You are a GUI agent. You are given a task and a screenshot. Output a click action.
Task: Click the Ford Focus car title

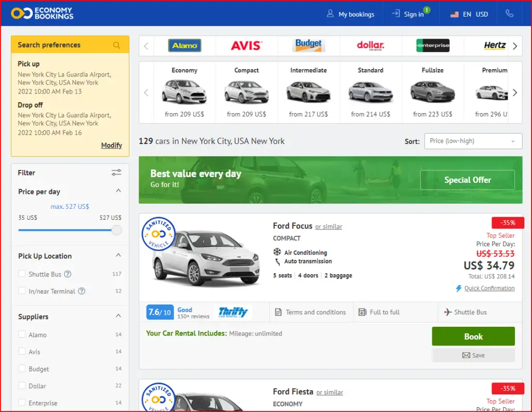tap(292, 226)
